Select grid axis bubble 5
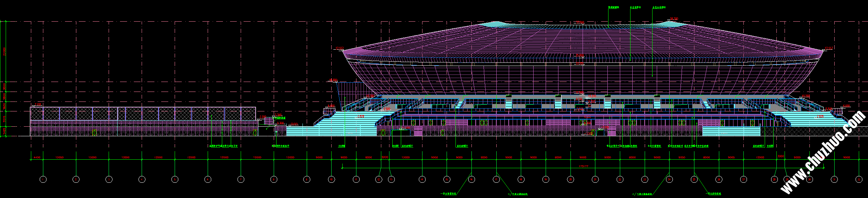This screenshot has width=868, height=198. [175, 180]
